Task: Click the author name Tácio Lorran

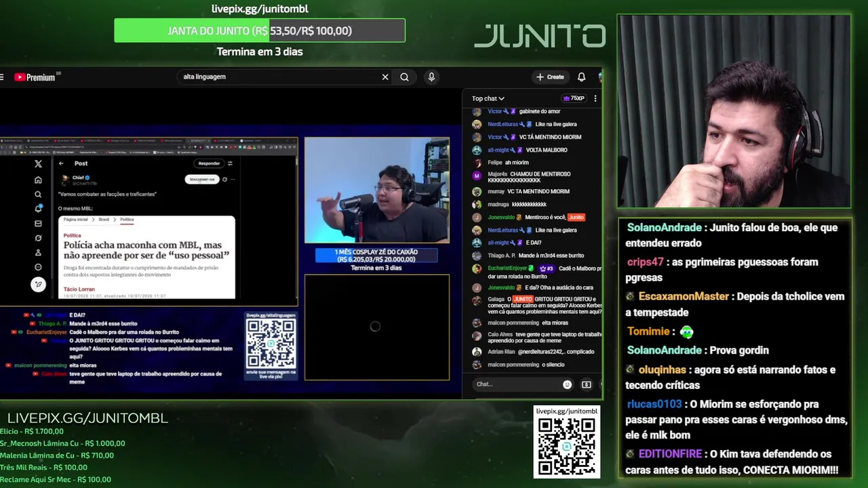Action: pyautogui.click(x=79, y=289)
